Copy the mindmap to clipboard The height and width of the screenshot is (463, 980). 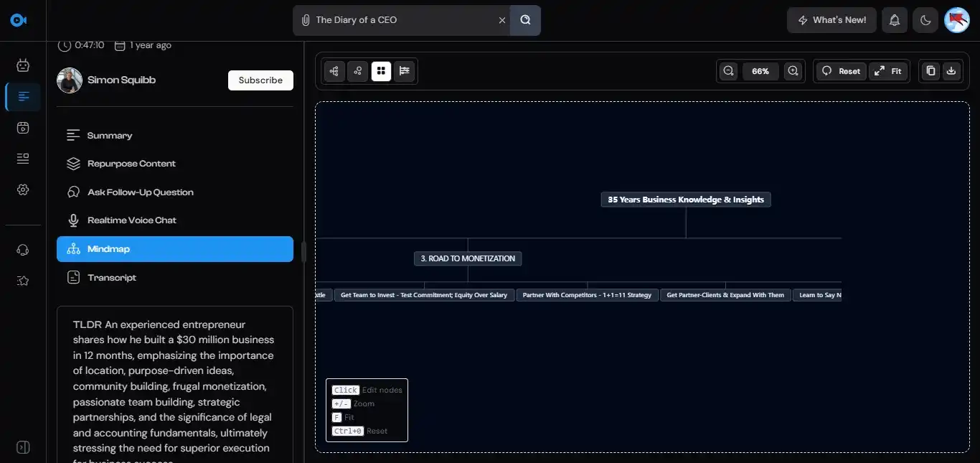[930, 71]
